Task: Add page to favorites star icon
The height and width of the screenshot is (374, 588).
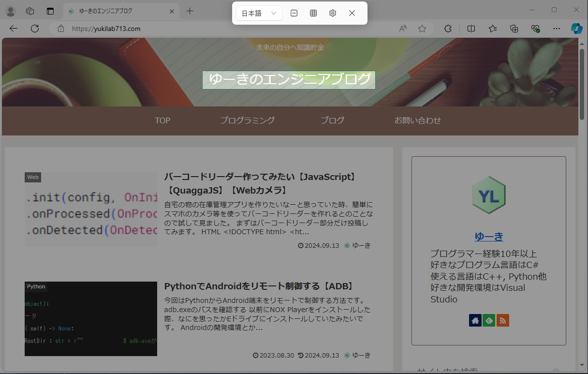Action: tap(422, 29)
